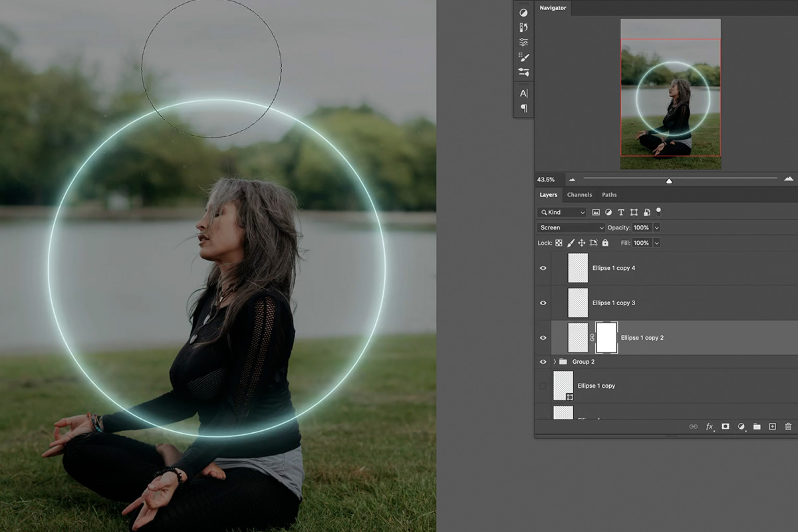The height and width of the screenshot is (532, 798).
Task: Click the Add layer style fx icon
Action: click(x=709, y=426)
